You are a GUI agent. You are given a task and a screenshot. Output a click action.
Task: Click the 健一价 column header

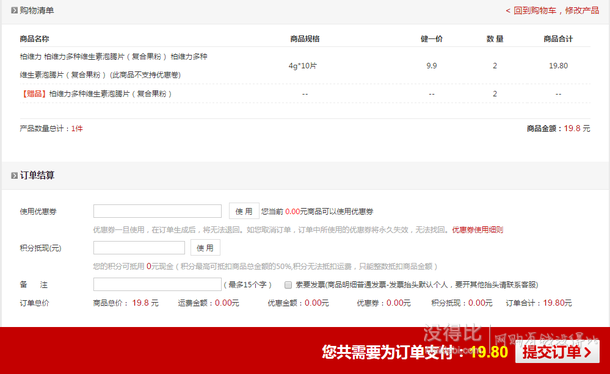click(x=431, y=39)
